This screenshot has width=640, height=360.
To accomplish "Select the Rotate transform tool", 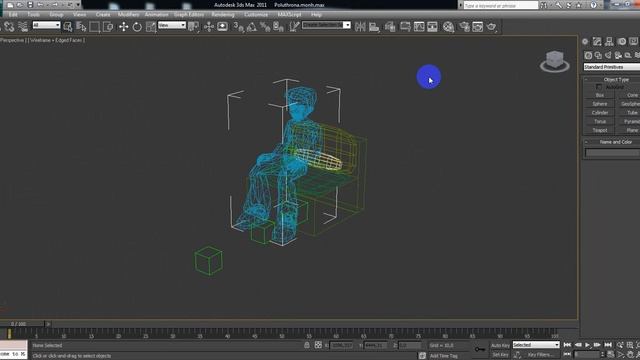I will click(137, 27).
